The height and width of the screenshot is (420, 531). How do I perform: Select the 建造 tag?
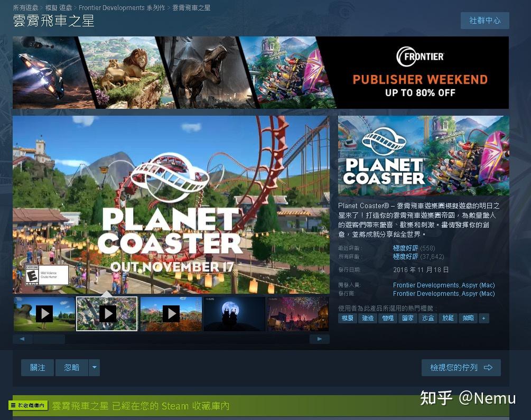pyautogui.click(x=368, y=318)
